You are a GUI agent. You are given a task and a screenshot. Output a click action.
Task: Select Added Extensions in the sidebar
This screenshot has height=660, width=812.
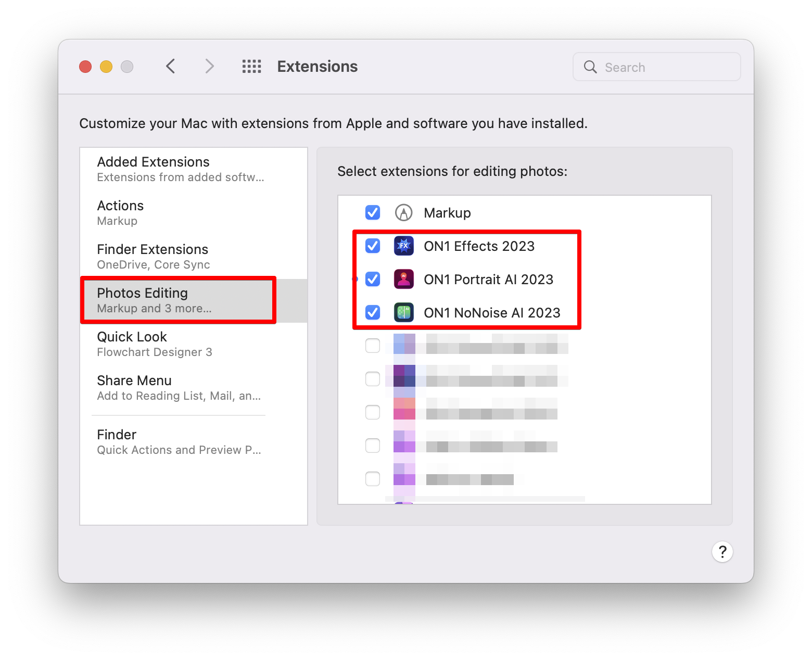tap(180, 169)
